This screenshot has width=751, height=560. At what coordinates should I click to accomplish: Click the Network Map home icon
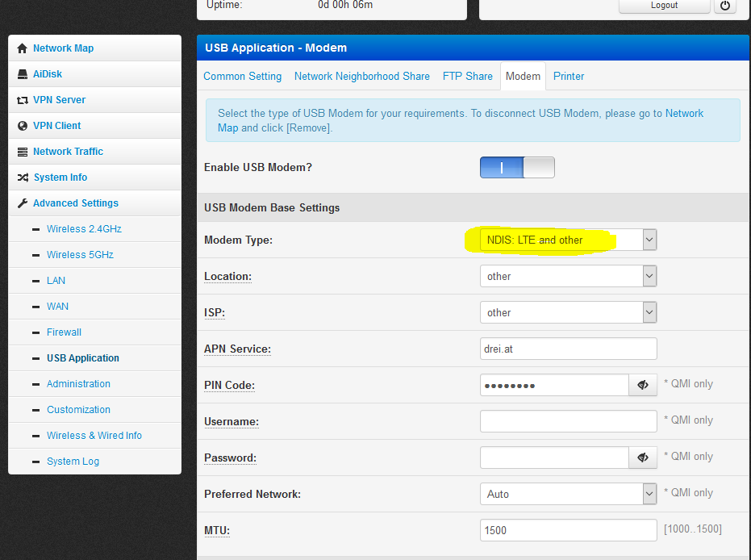tap(23, 48)
